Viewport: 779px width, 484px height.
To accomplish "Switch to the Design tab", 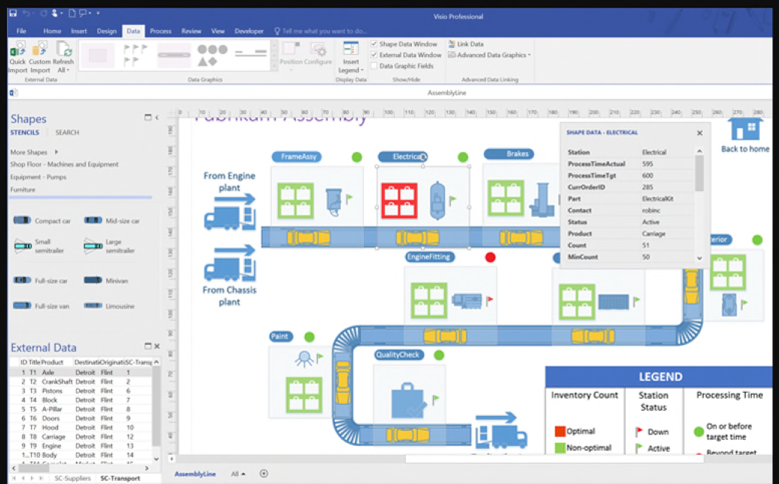I will point(106,31).
